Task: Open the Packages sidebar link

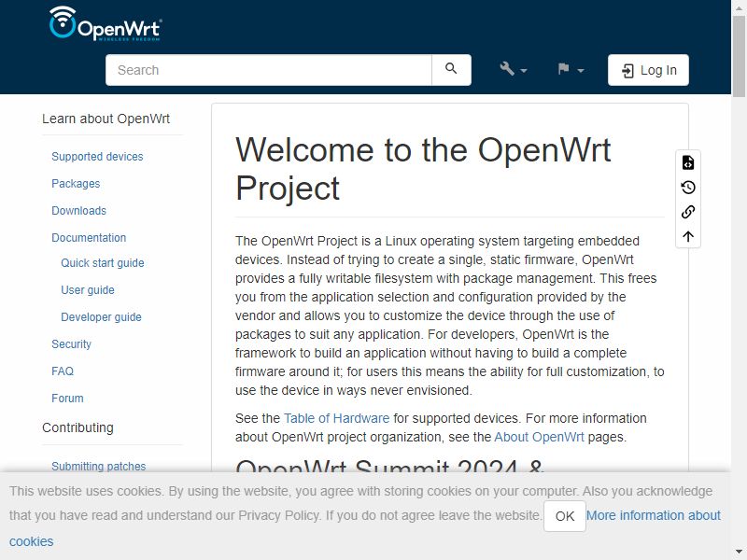Action: tap(76, 184)
